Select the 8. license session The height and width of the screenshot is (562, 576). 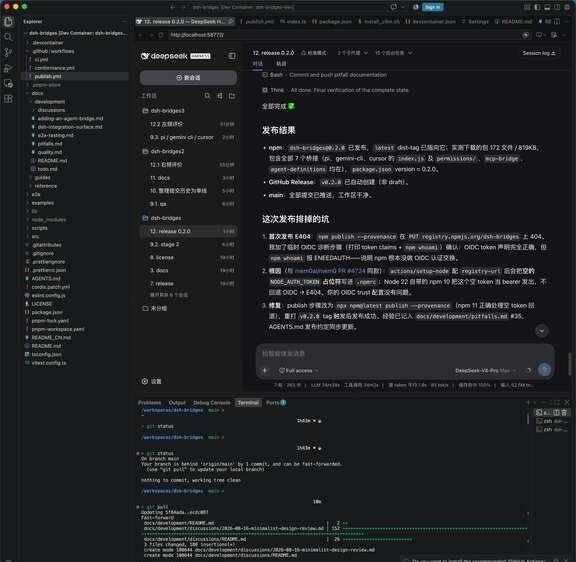[x=189, y=257]
